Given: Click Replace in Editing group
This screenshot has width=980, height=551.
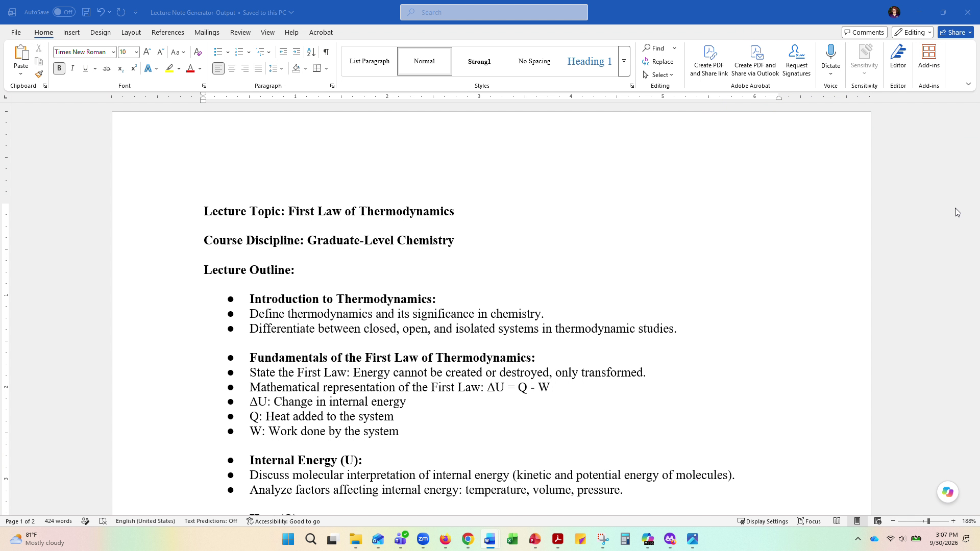Looking at the screenshot, I should (658, 62).
